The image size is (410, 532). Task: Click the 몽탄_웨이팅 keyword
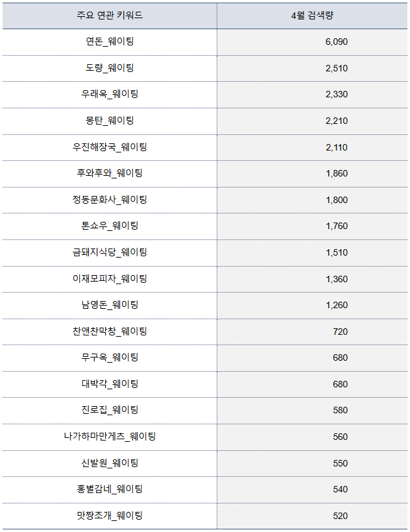pos(110,121)
